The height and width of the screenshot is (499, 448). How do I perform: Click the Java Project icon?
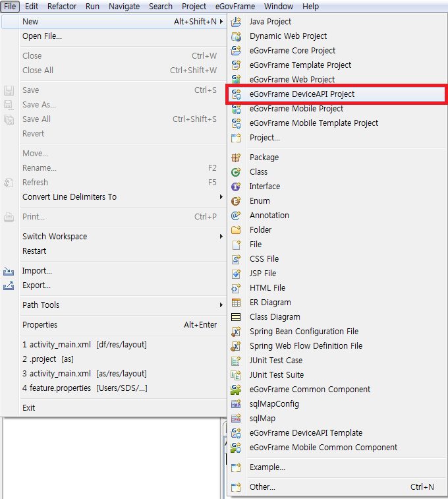coord(237,22)
